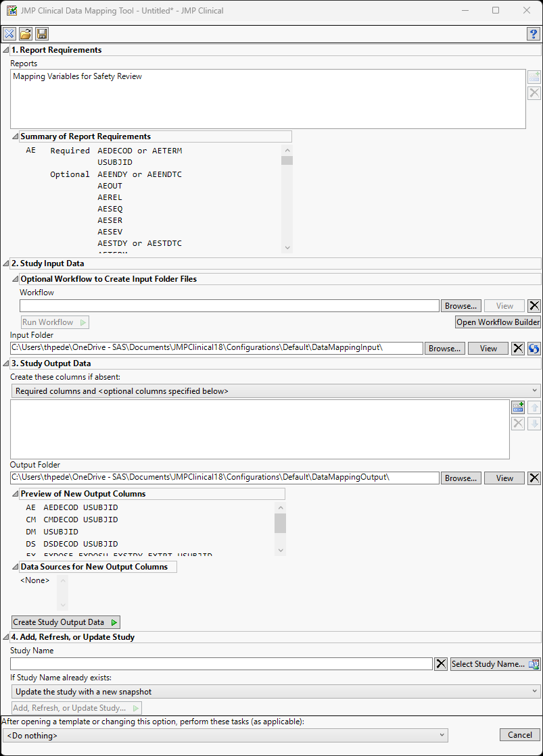Image resolution: width=543 pixels, height=756 pixels.
Task: Browse for the Input Folder
Action: tap(444, 349)
